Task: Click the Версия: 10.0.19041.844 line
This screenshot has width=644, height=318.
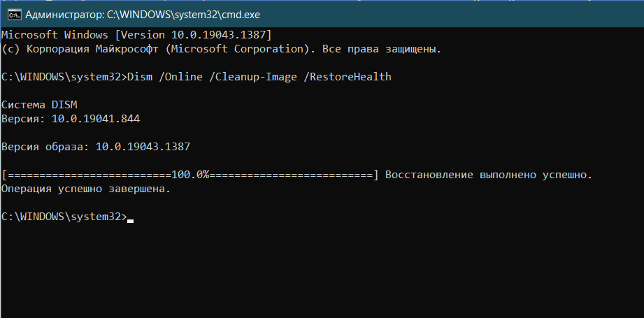Action: 71,119
